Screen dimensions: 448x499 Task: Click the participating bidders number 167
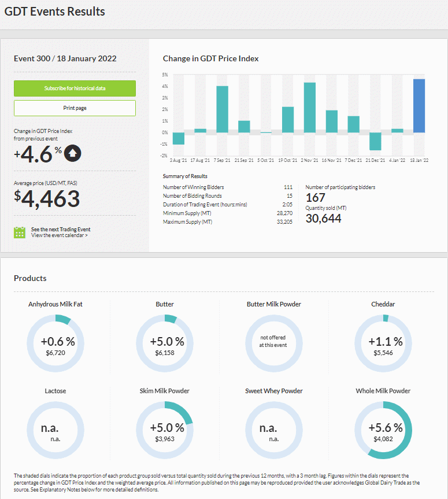(315, 198)
